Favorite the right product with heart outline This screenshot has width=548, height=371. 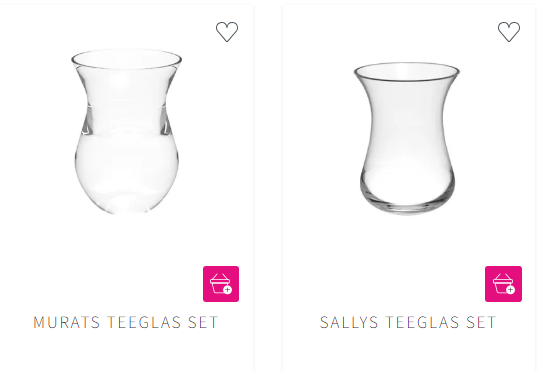(x=509, y=31)
